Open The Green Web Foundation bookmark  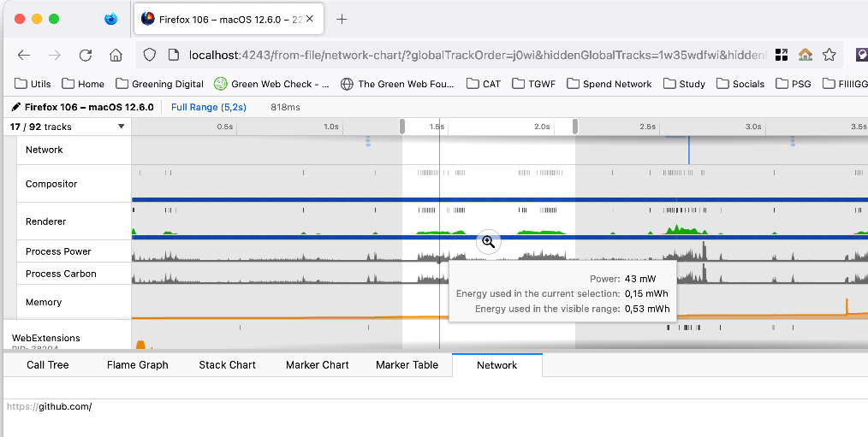[397, 84]
